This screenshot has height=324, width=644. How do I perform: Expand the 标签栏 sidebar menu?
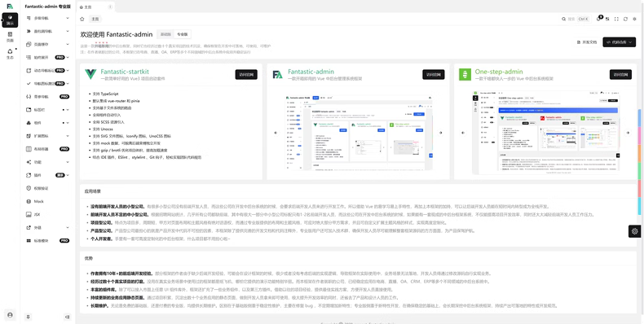[47, 110]
